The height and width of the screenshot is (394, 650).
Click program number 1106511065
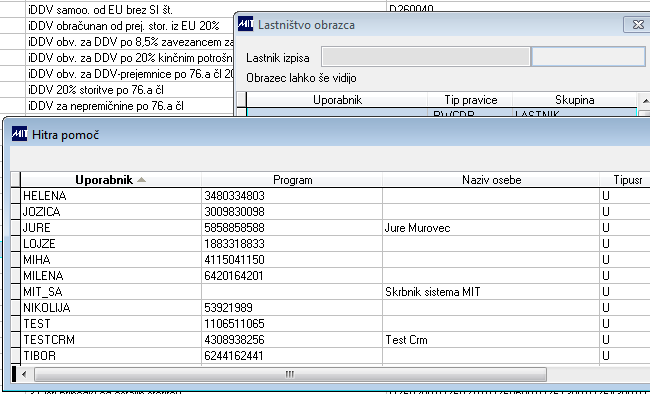[x=234, y=324]
